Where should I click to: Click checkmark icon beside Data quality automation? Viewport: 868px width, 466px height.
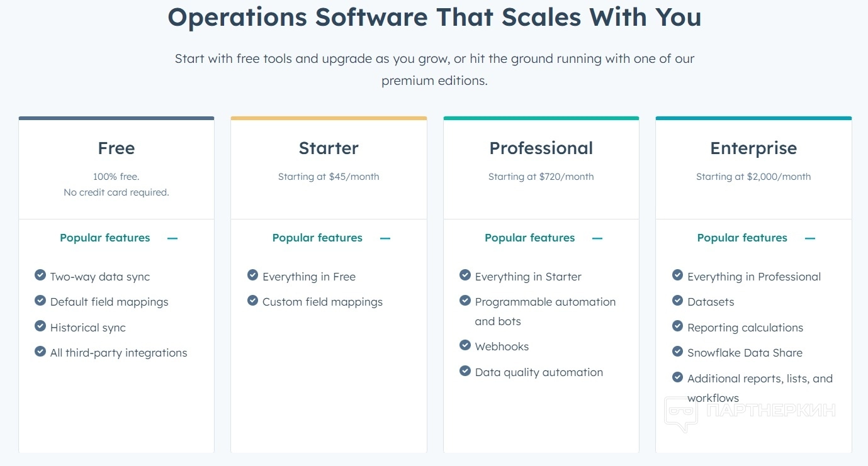pyautogui.click(x=465, y=371)
